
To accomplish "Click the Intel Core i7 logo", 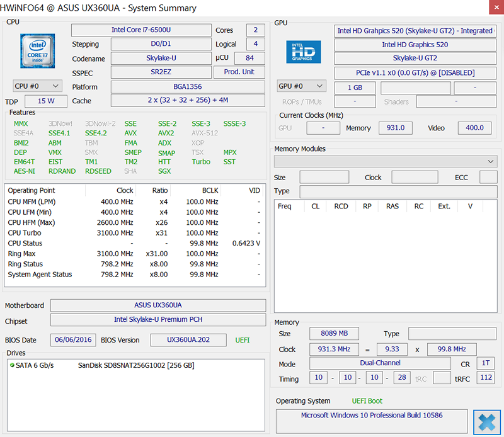I will click(38, 51).
